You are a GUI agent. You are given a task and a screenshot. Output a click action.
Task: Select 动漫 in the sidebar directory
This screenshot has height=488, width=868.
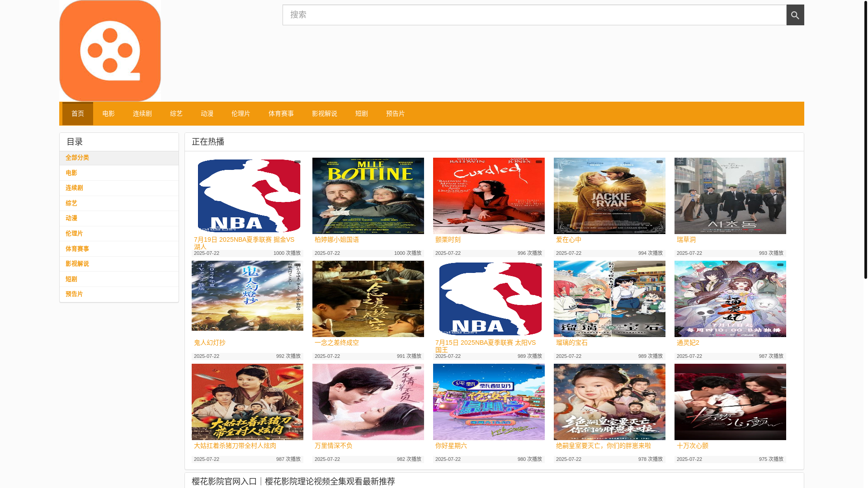(x=119, y=218)
